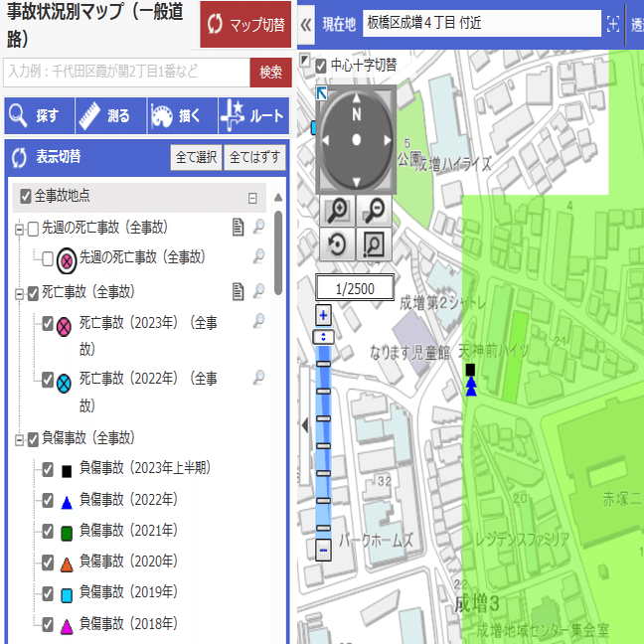Viewport: 644px width, 644px height.
Task: Uncheck 死亡事故（2023年） layer checkbox
Action: tap(48, 323)
